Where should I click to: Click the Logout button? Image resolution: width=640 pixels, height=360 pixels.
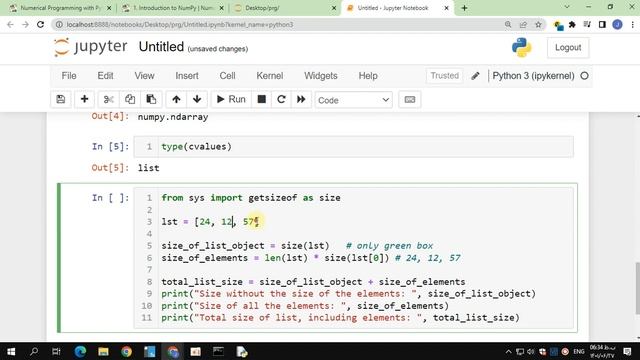tap(568, 48)
